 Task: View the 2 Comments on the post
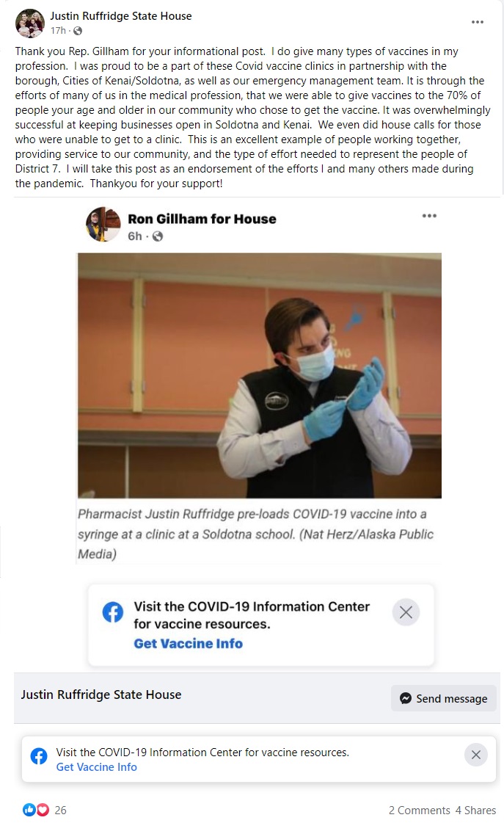(x=419, y=810)
